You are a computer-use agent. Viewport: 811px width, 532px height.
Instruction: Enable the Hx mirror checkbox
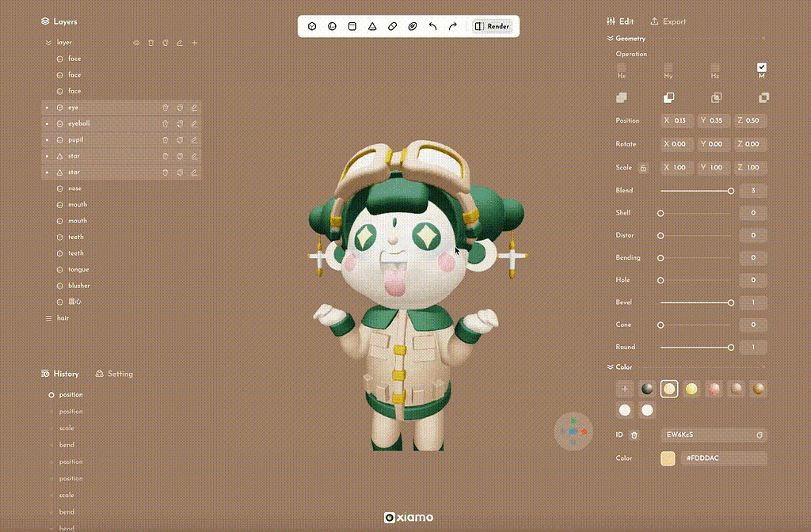(621, 67)
